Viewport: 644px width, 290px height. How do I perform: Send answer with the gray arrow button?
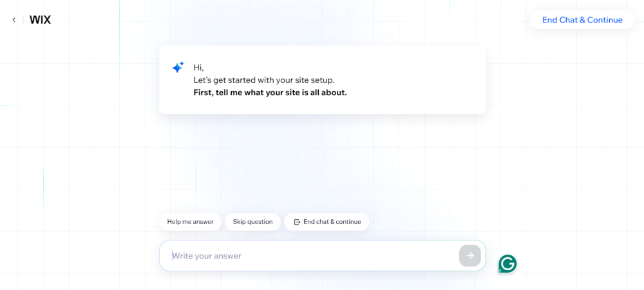pyautogui.click(x=470, y=255)
